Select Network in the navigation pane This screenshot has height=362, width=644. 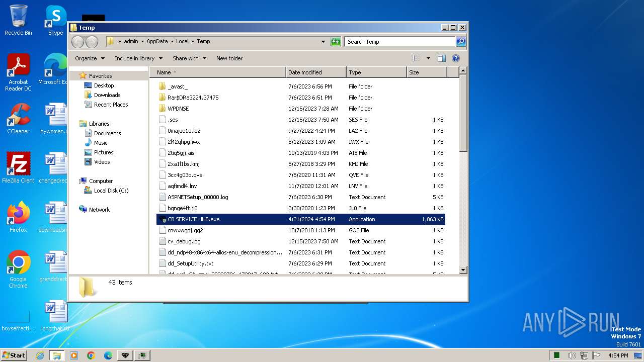tap(99, 210)
